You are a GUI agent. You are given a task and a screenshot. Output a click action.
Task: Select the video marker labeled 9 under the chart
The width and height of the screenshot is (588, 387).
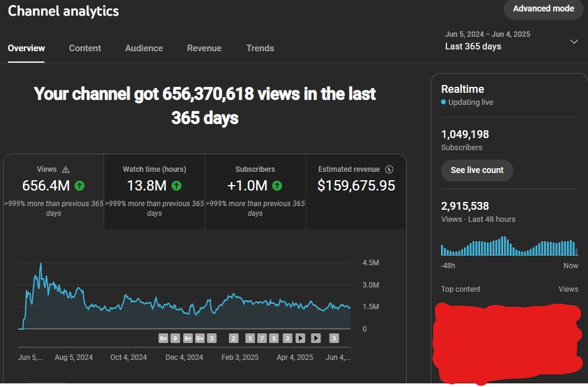tap(175, 338)
